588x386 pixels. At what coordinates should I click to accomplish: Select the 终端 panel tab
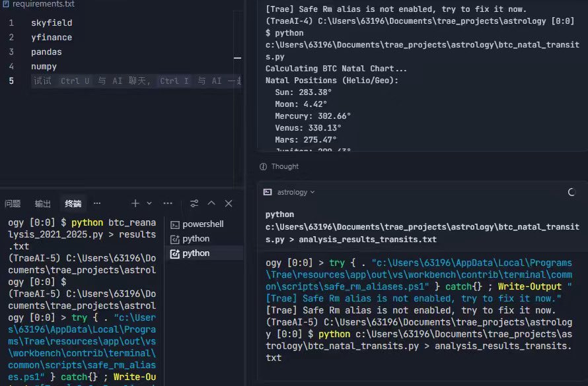(x=73, y=203)
